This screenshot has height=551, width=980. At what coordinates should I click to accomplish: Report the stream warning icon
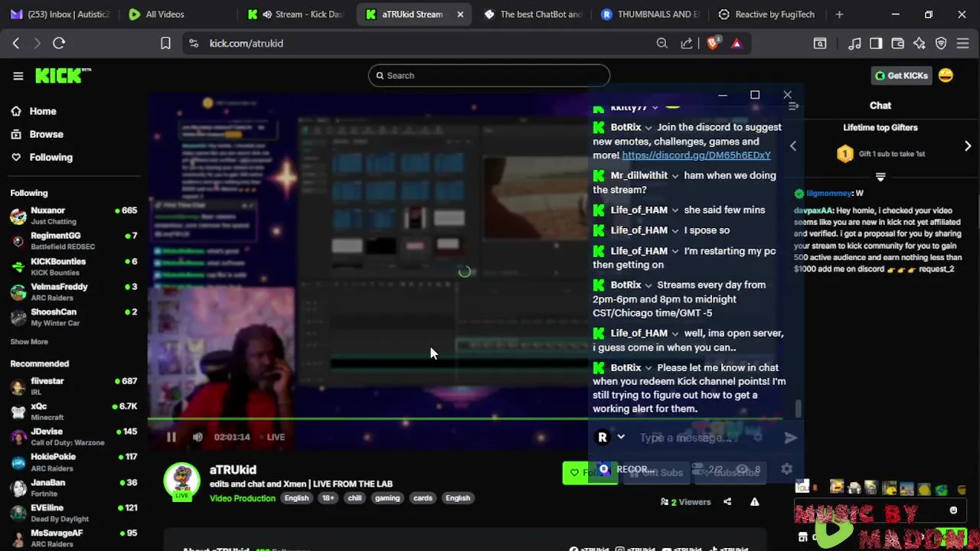[754, 502]
